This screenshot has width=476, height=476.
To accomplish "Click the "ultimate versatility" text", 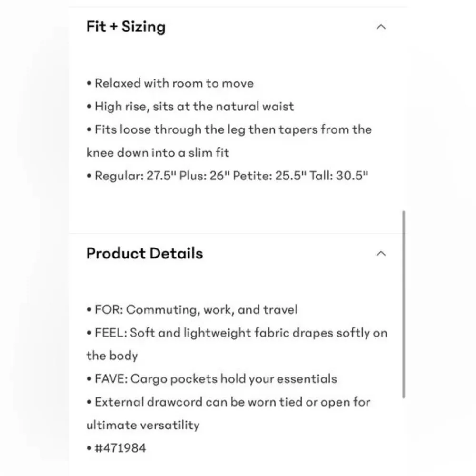I will point(143,425).
